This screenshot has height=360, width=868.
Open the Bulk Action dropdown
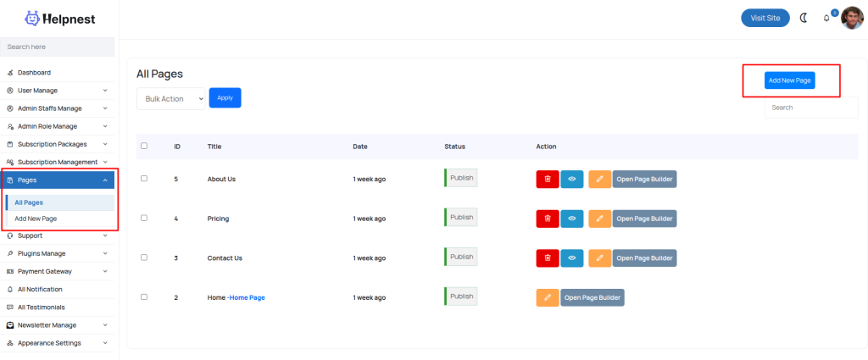[171, 99]
